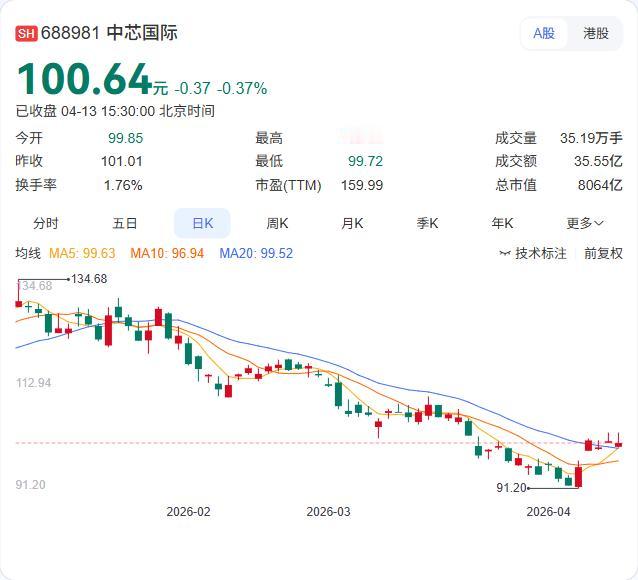The width and height of the screenshot is (638, 580).
Task: Click the 2026-03 date axis label
Action: (328, 512)
